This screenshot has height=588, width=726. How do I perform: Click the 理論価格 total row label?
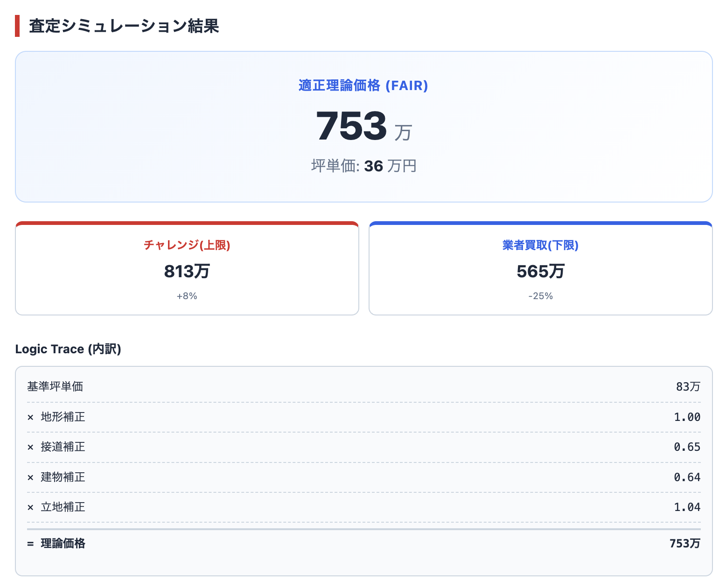(x=63, y=544)
